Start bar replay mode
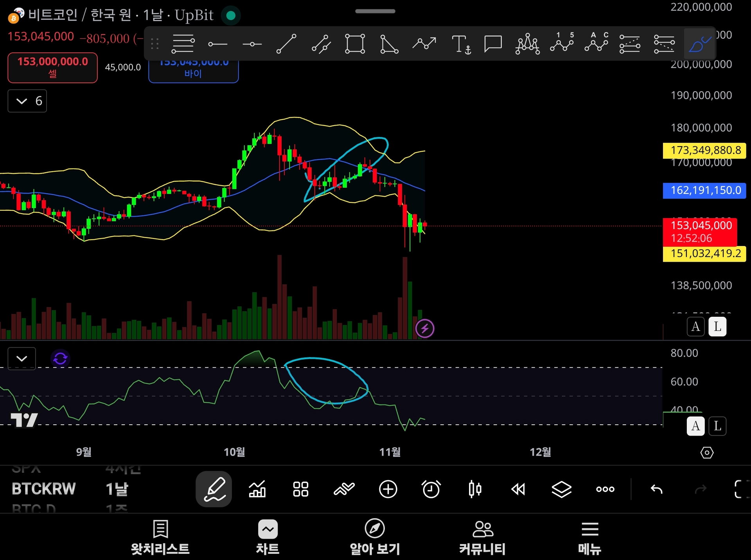Viewport: 751px width, 560px height. tap(518, 489)
